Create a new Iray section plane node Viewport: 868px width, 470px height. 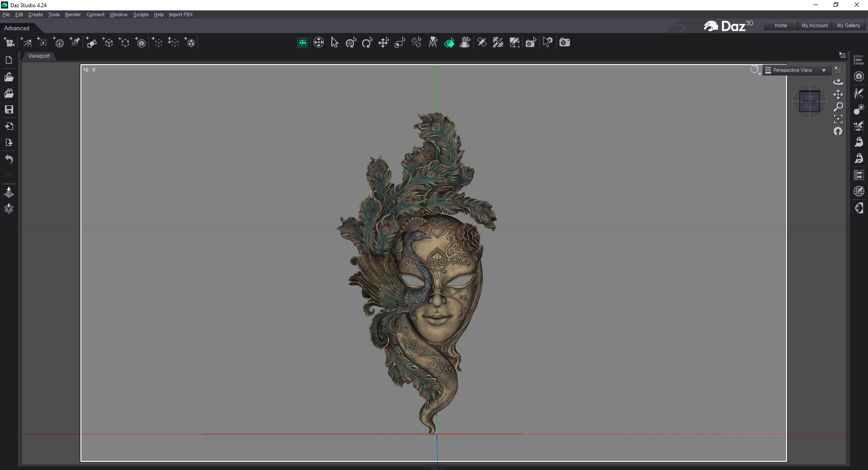click(x=141, y=42)
